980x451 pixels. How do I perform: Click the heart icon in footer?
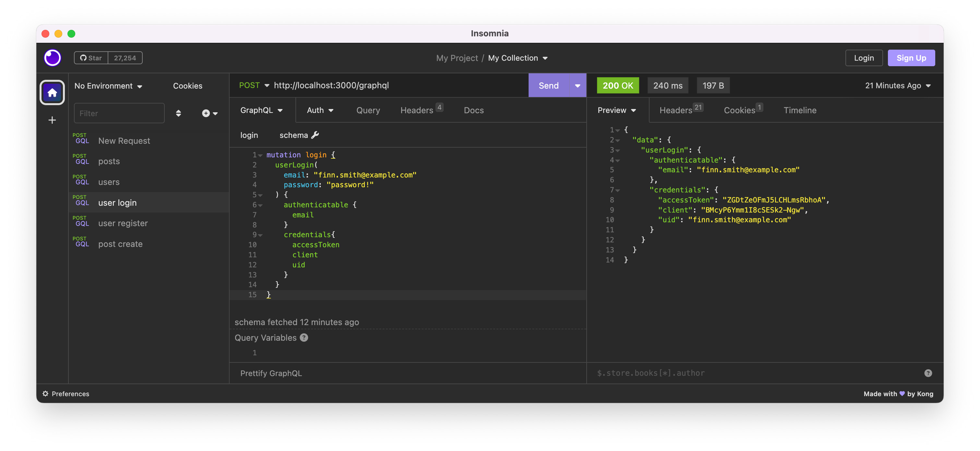[902, 393]
